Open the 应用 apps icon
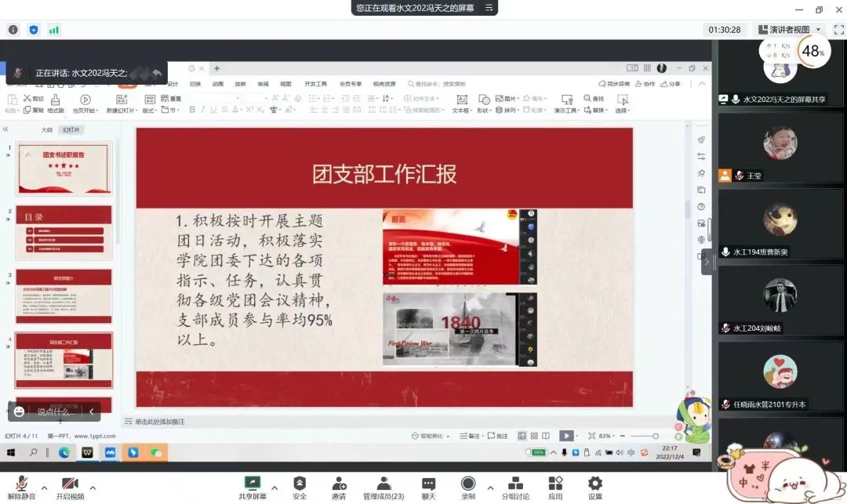This screenshot has height=504, width=847. point(555,488)
